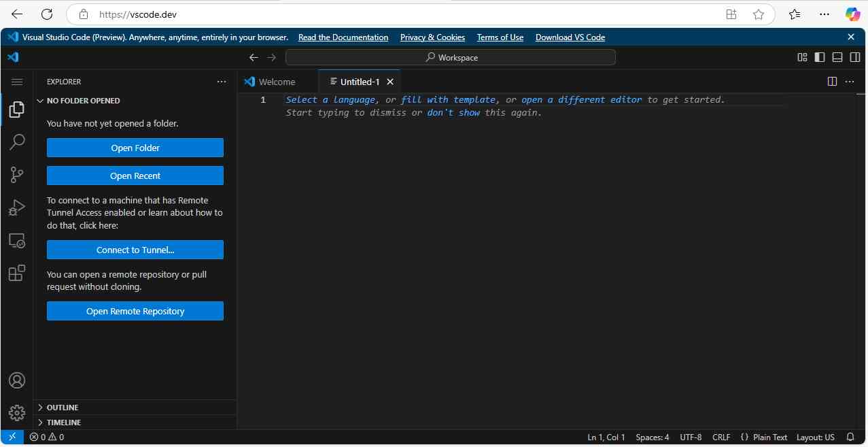Close the Untitled-1 editor tab
Screen dimensions: 868x447
pyautogui.click(x=390, y=82)
